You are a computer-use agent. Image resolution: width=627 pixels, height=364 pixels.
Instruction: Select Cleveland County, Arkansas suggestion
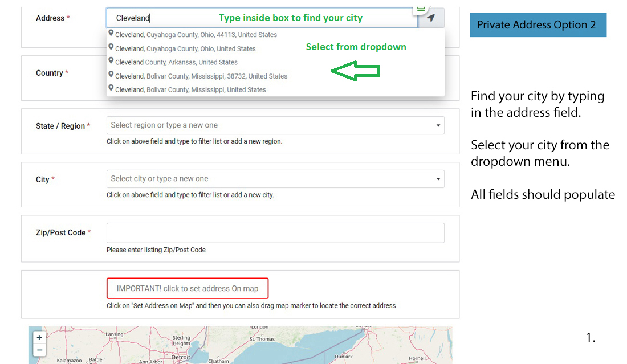(x=176, y=62)
